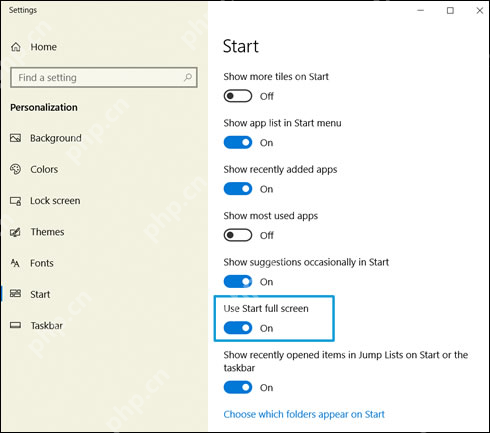Navigate to Fonts settings
490x433 pixels.
tap(42, 263)
